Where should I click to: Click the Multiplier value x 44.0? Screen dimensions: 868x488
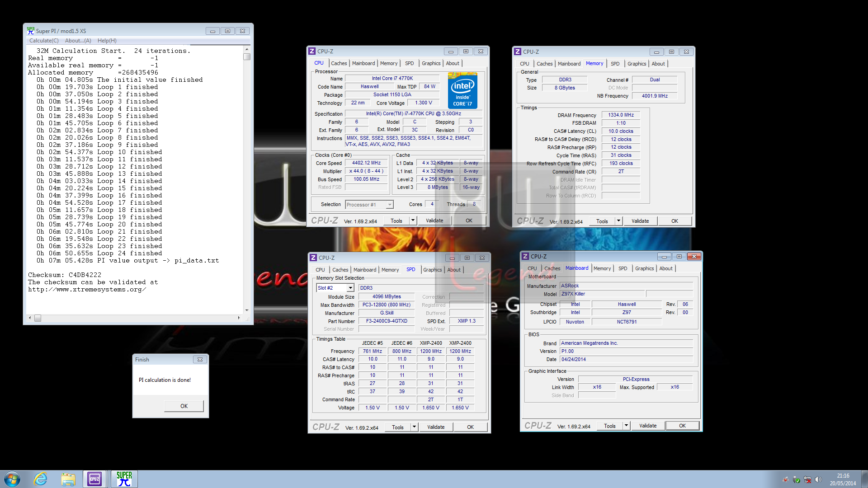[x=366, y=171]
